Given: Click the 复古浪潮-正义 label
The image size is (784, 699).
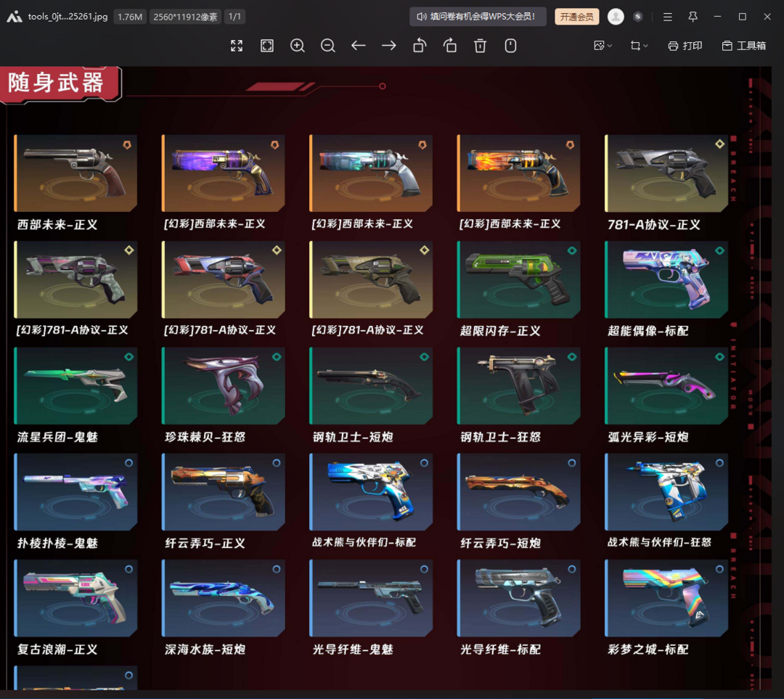Looking at the screenshot, I should [x=57, y=650].
